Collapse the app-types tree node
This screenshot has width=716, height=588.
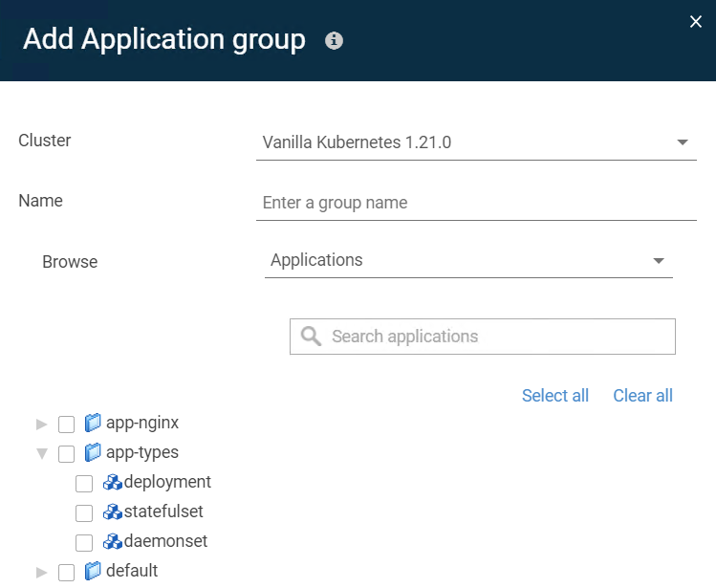42,454
